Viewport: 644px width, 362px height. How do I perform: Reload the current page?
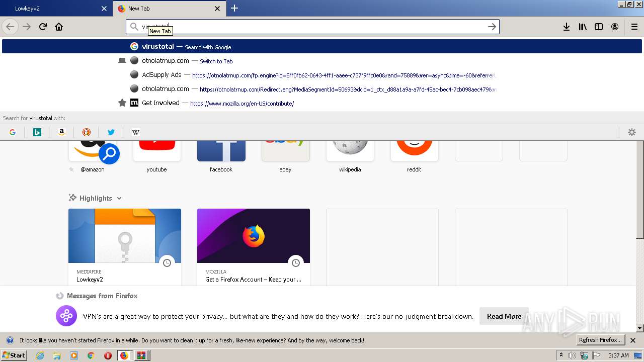pos(43,27)
